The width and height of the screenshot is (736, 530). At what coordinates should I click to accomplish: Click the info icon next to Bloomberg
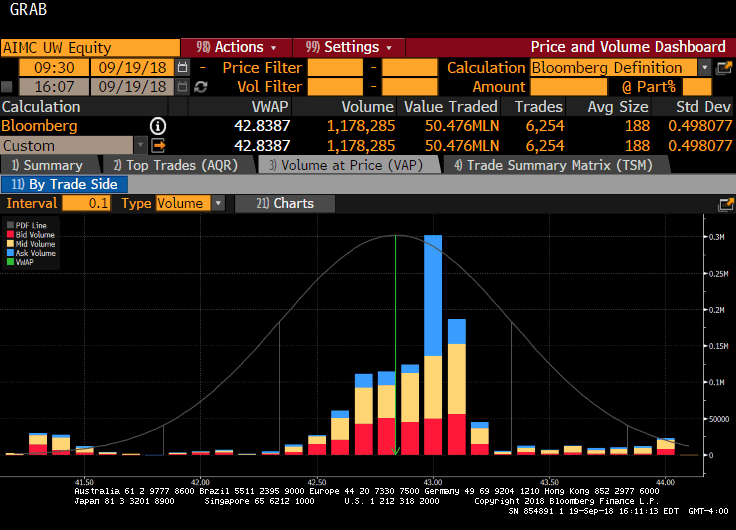158,126
